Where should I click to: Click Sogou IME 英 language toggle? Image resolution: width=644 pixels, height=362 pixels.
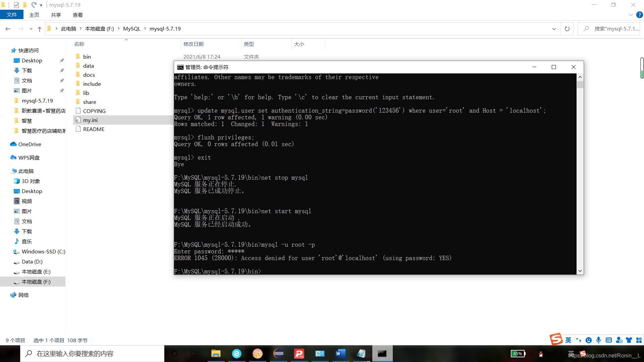pos(568,340)
